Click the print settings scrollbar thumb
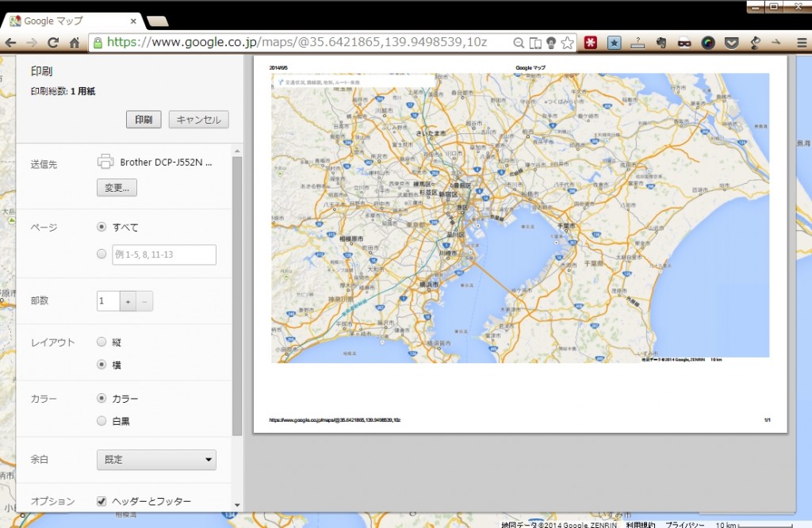Image resolution: width=812 pixels, height=528 pixels. click(x=237, y=296)
